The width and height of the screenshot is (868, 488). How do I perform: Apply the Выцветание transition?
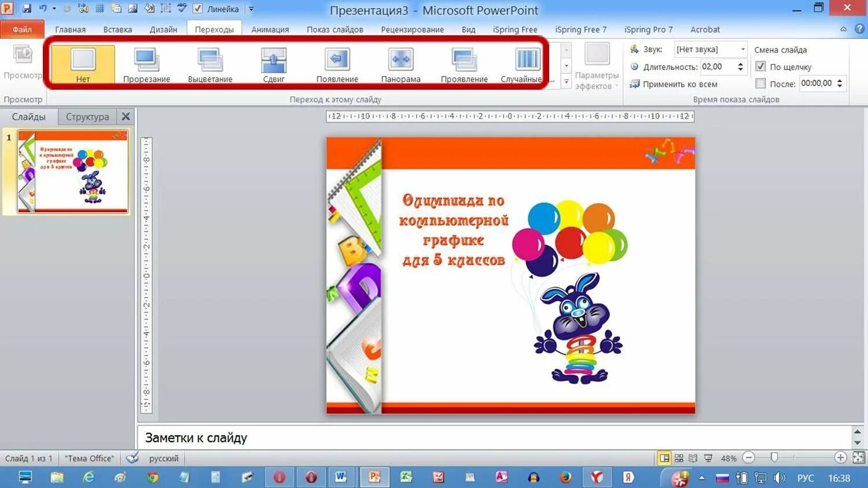[210, 65]
